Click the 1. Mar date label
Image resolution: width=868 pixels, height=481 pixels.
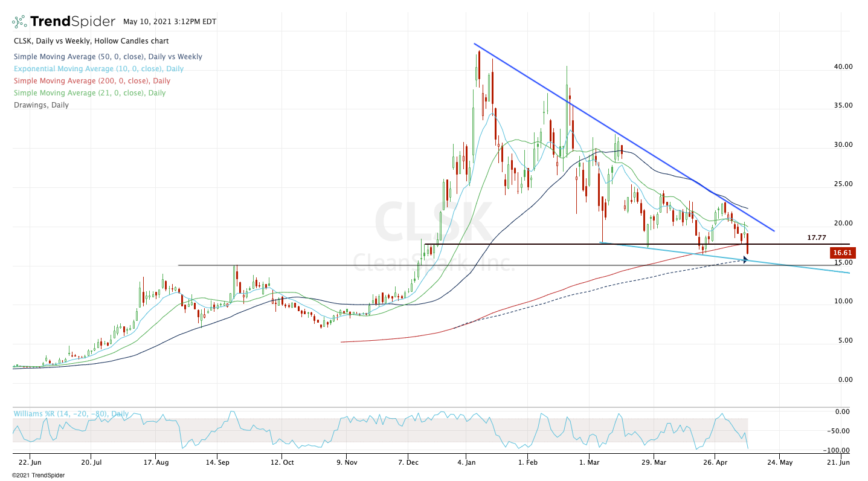click(589, 463)
